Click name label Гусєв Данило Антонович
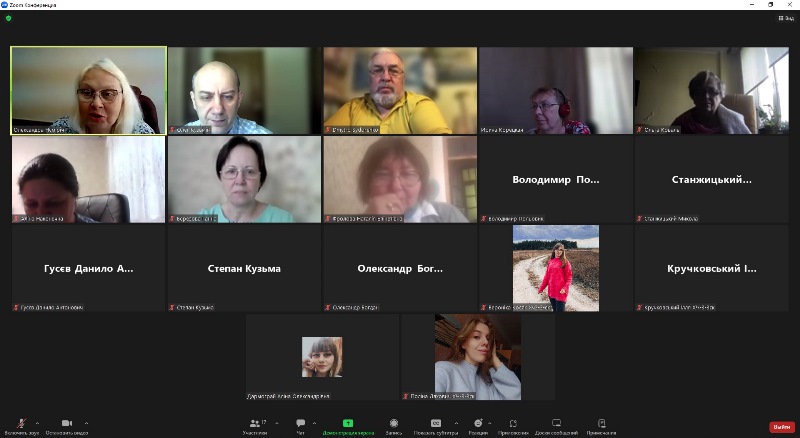The height and width of the screenshot is (438, 800). (x=52, y=307)
